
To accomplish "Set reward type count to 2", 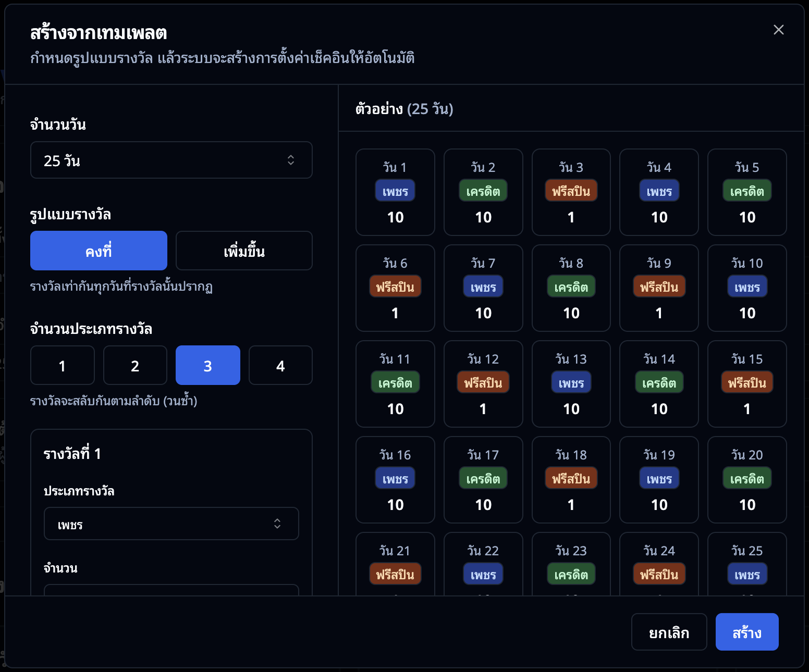I will (135, 365).
